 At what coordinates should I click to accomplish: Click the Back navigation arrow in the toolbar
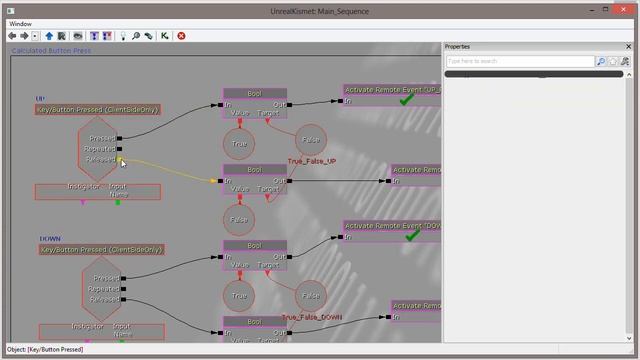click(12, 36)
